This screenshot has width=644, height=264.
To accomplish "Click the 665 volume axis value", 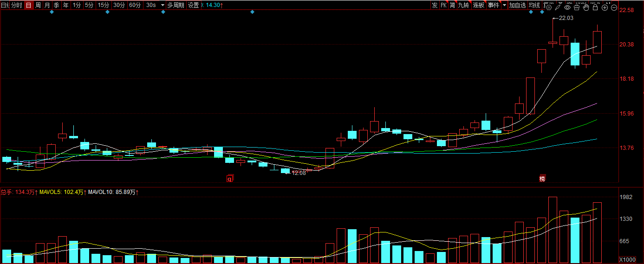I will point(624,241).
